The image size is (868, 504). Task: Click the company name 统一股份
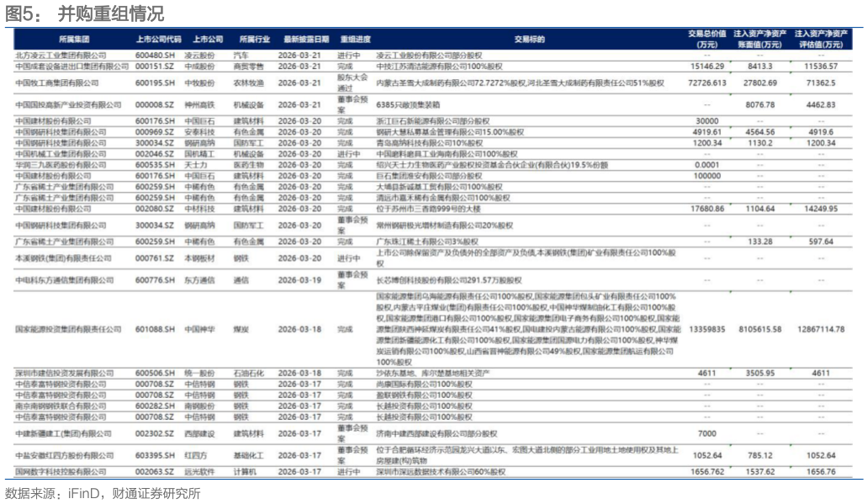[x=200, y=374]
